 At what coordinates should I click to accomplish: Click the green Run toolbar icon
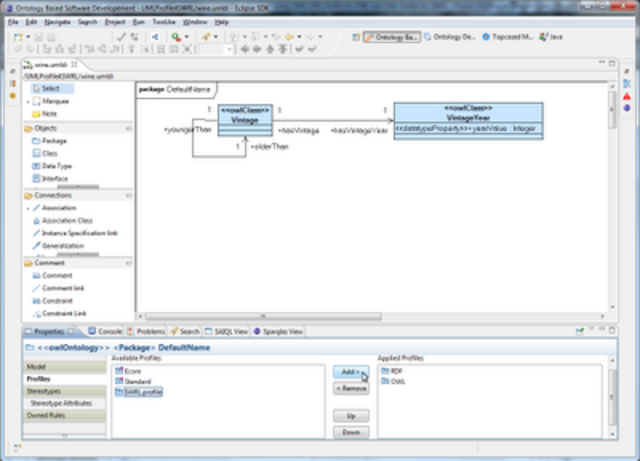point(176,37)
